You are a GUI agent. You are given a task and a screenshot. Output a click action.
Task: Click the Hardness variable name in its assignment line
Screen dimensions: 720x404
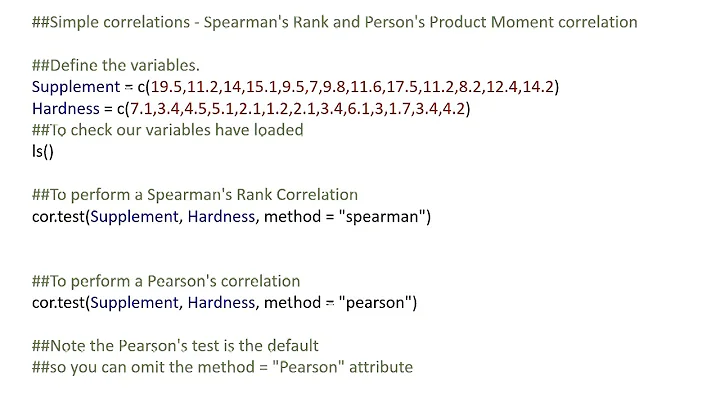point(66,108)
